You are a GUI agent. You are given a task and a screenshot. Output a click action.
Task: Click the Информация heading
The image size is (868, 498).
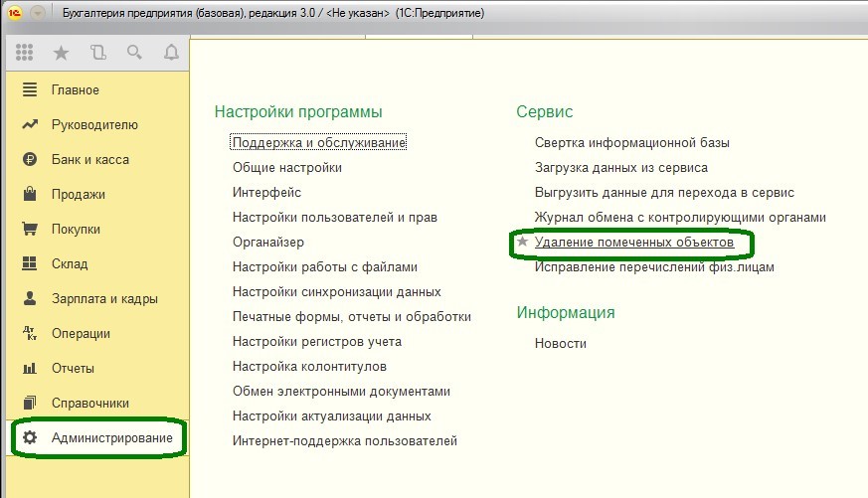pyautogui.click(x=566, y=313)
